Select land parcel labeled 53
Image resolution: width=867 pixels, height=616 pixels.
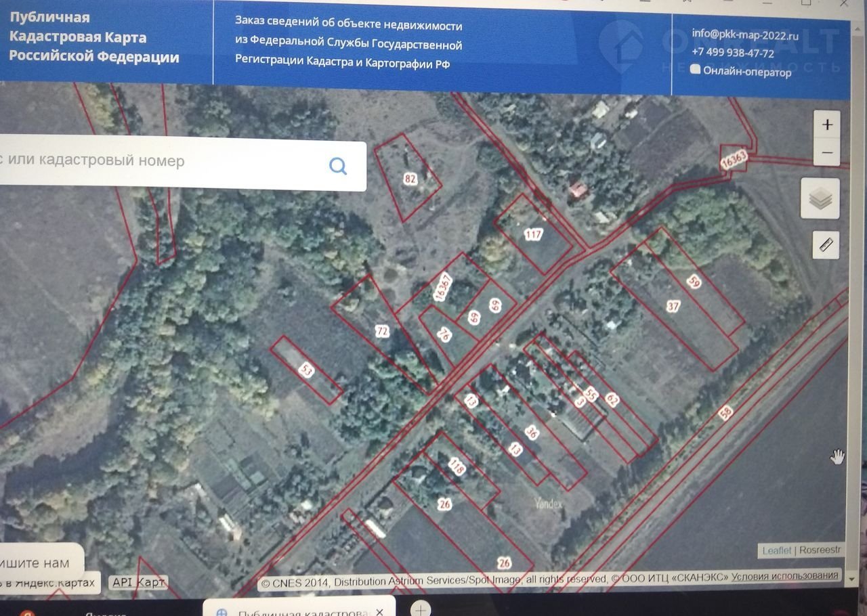point(306,370)
